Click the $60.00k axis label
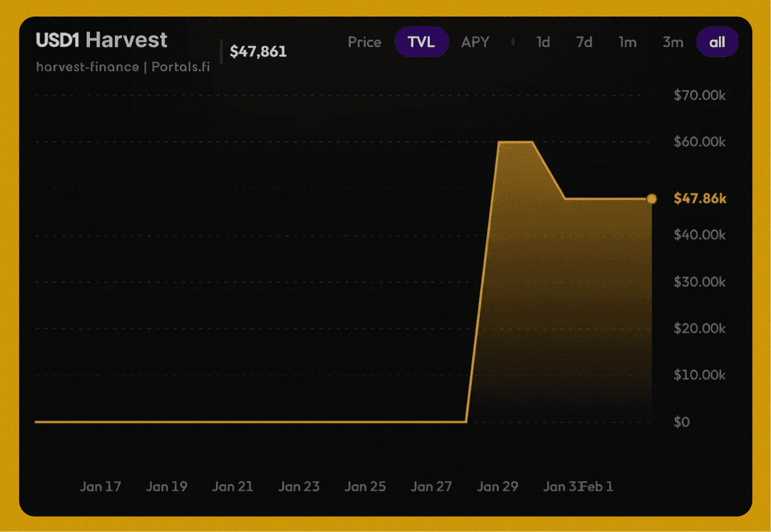771x532 pixels. point(700,142)
